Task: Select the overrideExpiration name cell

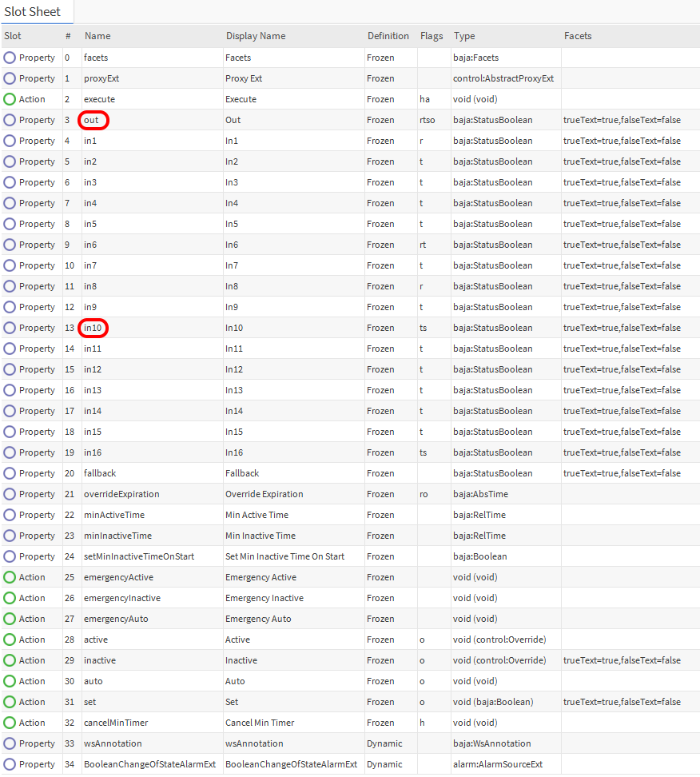Action: tap(121, 494)
